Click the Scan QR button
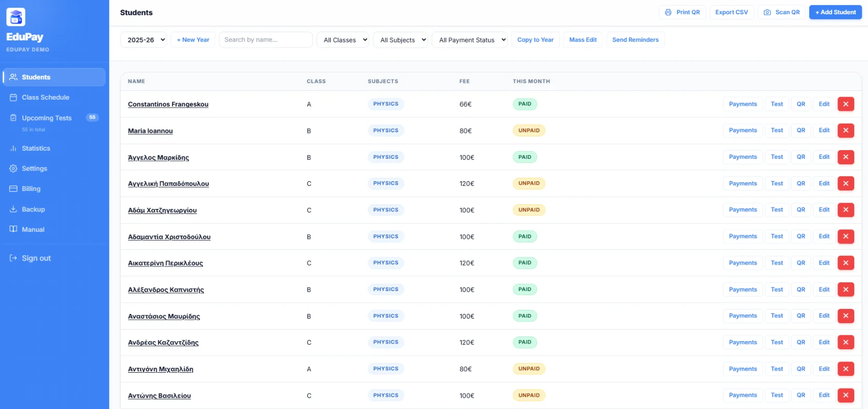The image size is (868, 409). [x=782, y=12]
